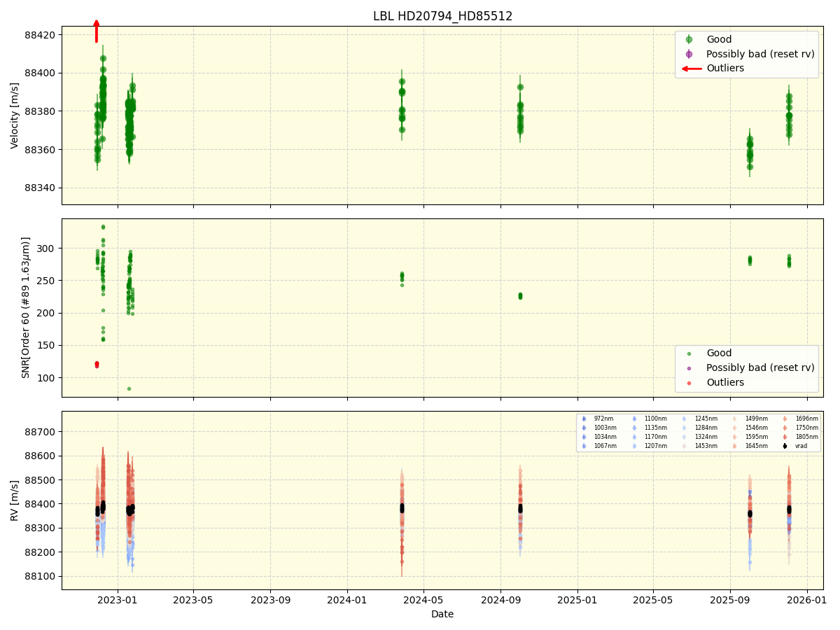Image resolution: width=840 pixels, height=630 pixels.
Task: Click the 1595nm legend entry
Action: (750, 437)
